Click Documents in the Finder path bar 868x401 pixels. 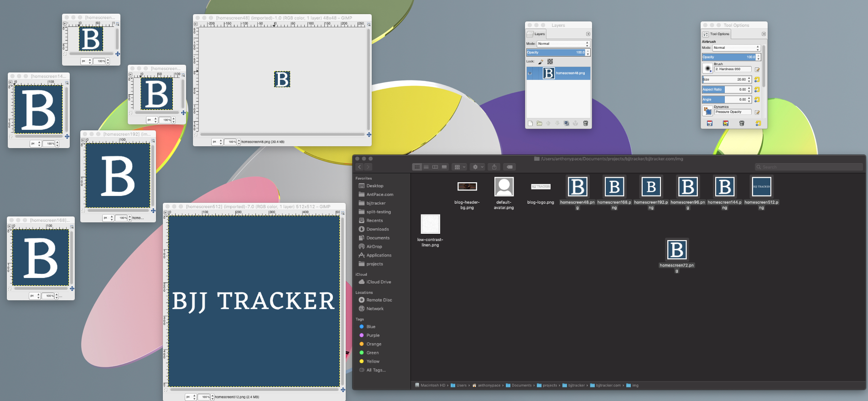pyautogui.click(x=521, y=386)
